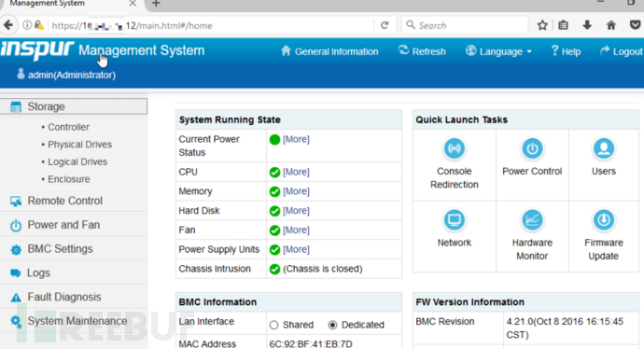Click the Inspur logo

[x=37, y=50]
